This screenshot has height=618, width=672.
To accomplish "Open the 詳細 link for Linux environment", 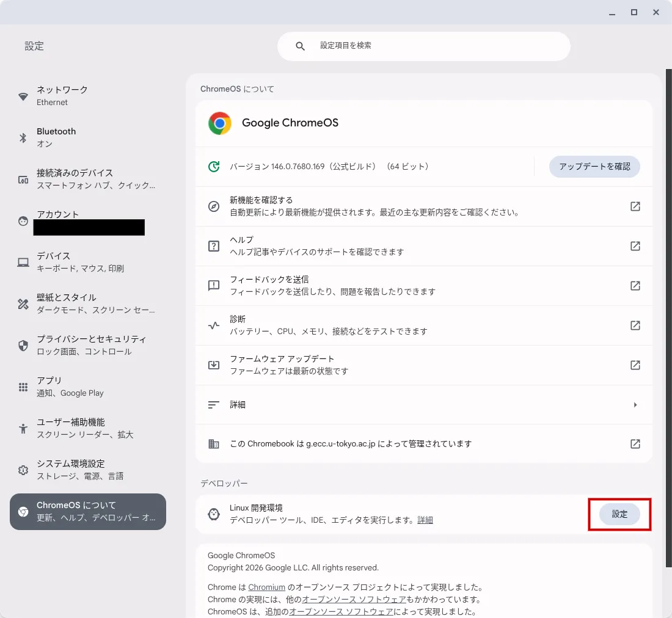I will click(425, 520).
